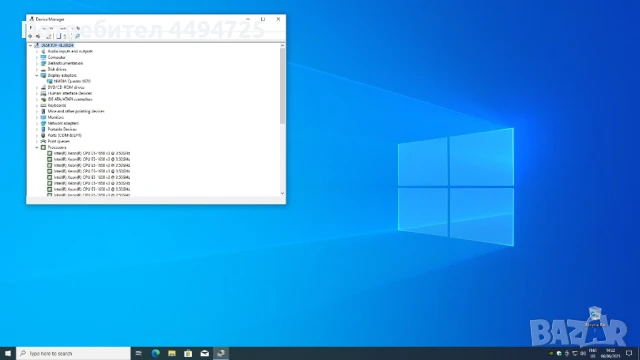Select the Print queues printer icon
The image size is (640, 360).
click(43, 141)
